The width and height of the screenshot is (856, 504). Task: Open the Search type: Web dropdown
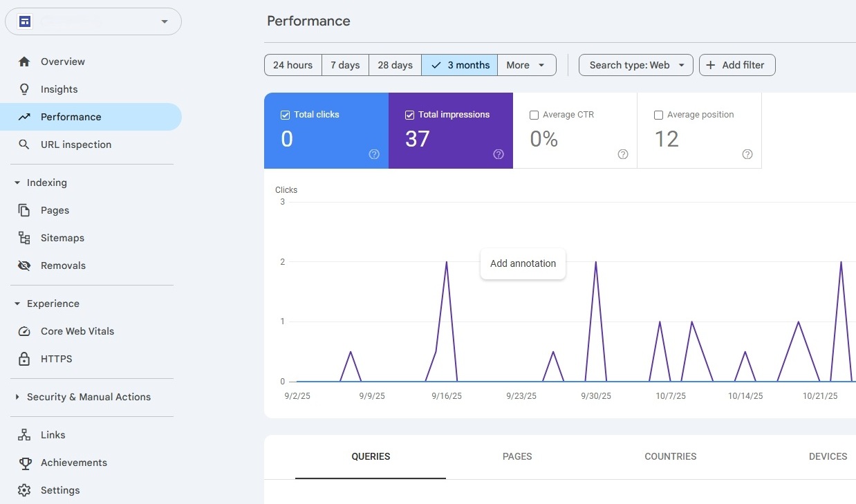point(636,65)
